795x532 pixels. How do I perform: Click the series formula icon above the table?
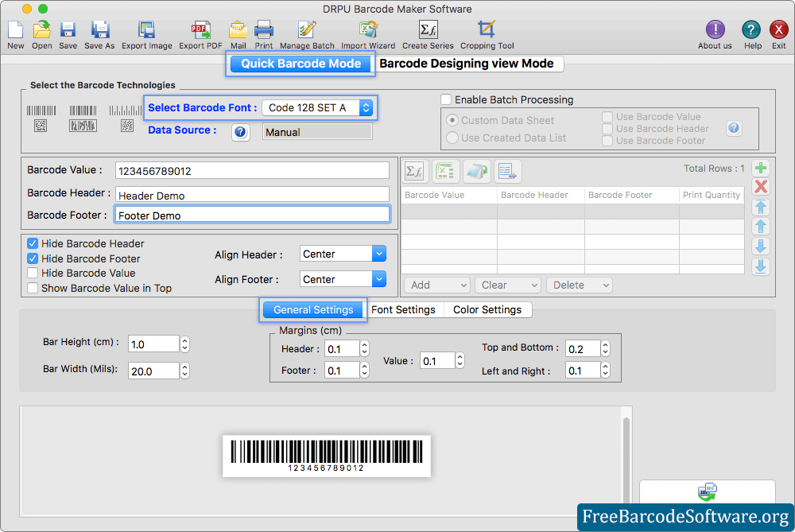tap(415, 172)
